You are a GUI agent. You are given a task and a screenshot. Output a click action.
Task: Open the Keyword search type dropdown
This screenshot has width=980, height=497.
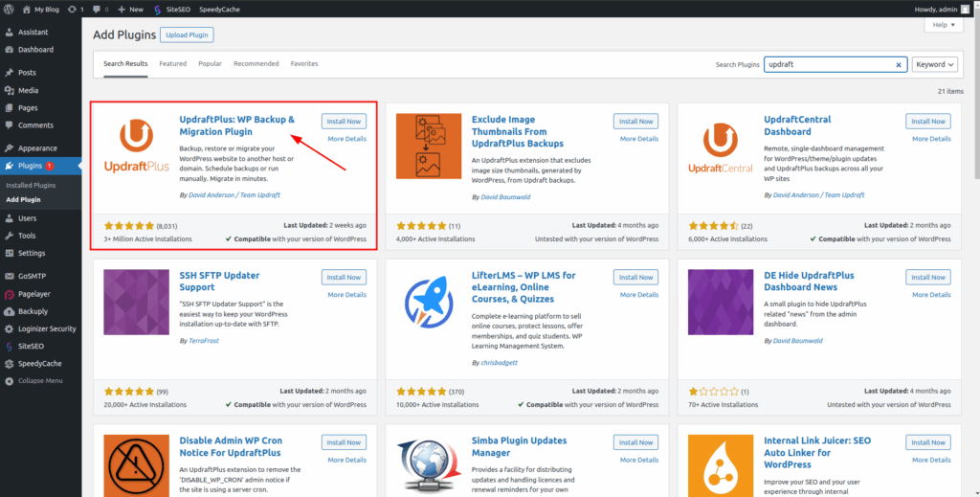[935, 64]
